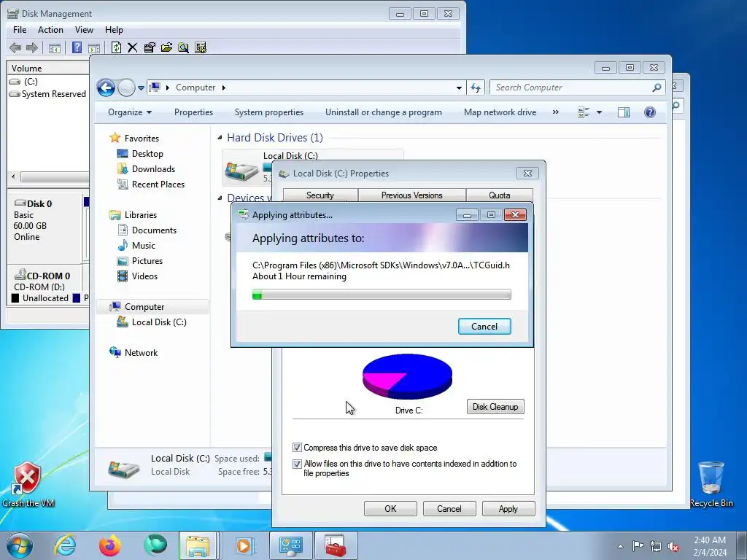Click the Forward arrow in Disk Management toolbar
Screen dimensions: 747x560
pyautogui.click(x=32, y=47)
